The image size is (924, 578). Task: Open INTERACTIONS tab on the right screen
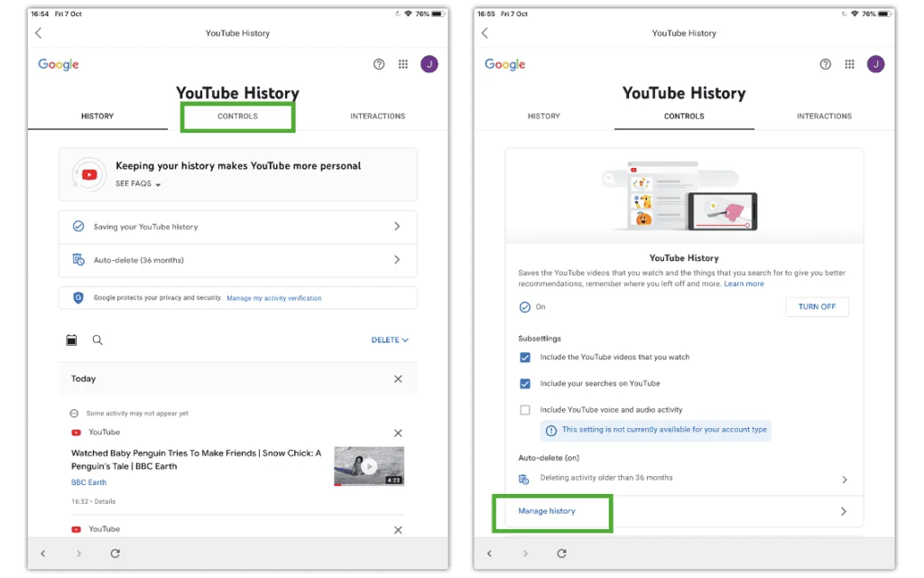825,117
